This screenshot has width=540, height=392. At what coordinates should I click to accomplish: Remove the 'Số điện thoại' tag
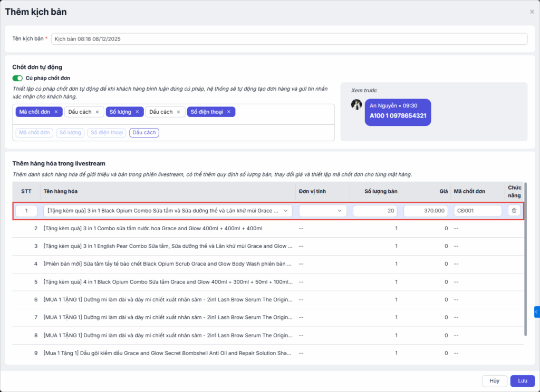pyautogui.click(x=229, y=112)
